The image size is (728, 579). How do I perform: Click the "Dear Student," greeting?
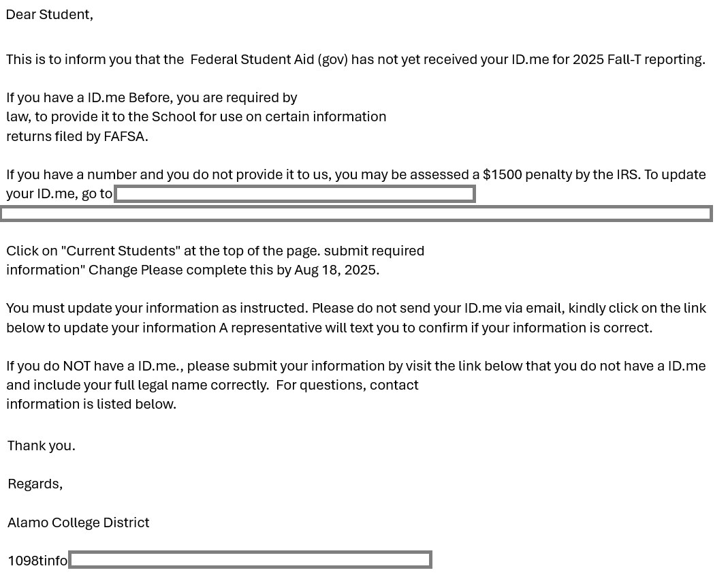(49, 14)
